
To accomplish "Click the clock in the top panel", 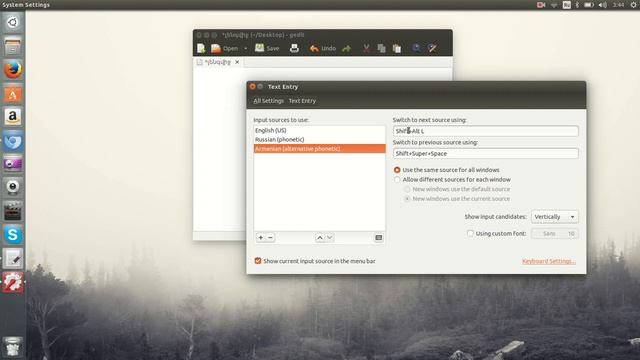I will (618, 5).
